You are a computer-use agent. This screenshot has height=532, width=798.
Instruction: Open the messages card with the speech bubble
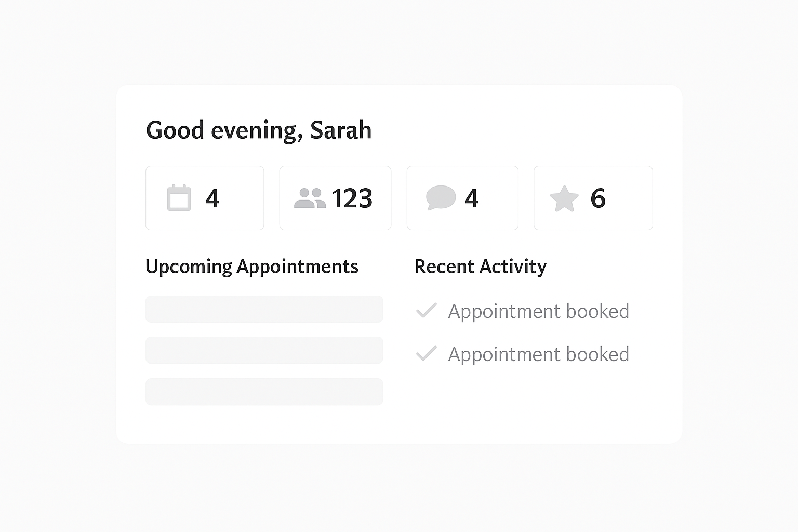(x=462, y=198)
